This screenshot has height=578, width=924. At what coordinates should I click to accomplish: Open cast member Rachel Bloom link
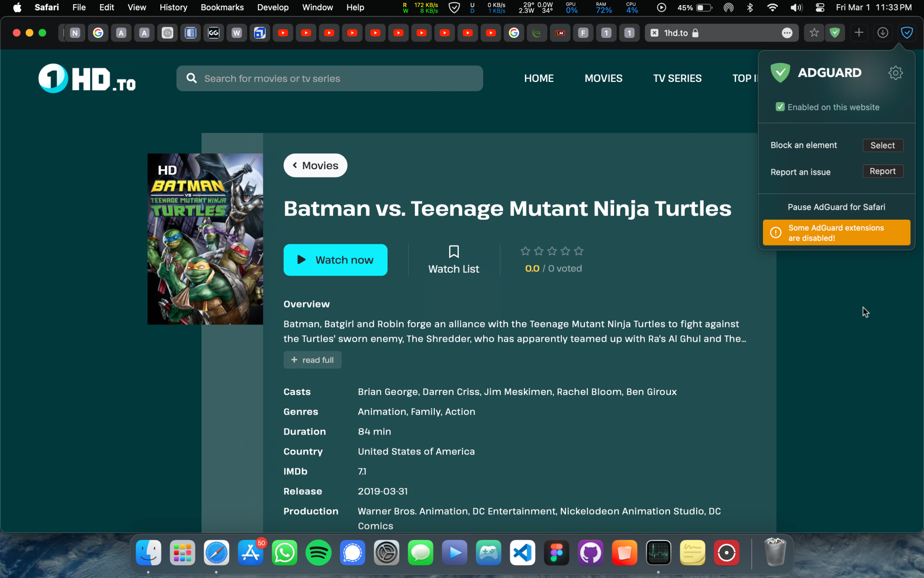pyautogui.click(x=589, y=392)
